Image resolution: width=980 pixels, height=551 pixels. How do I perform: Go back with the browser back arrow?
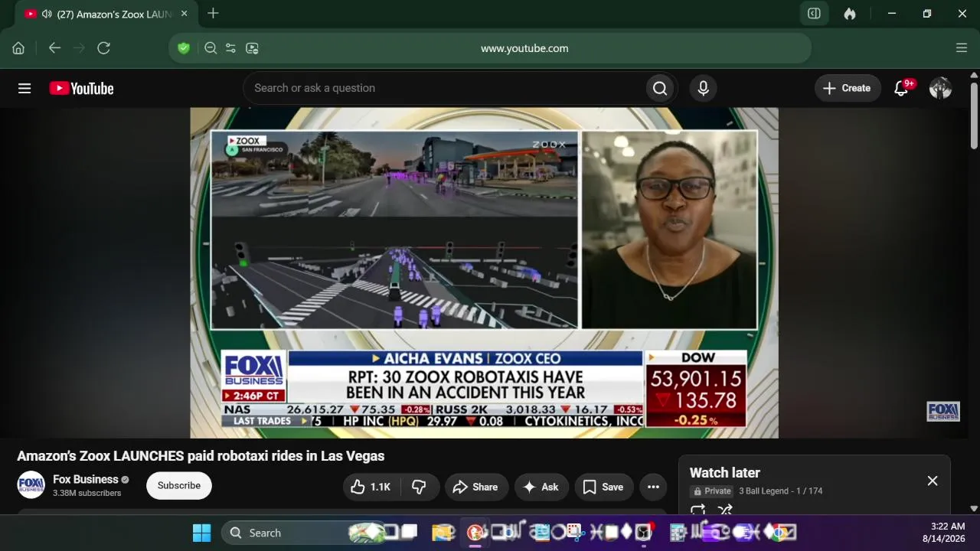tap(54, 48)
